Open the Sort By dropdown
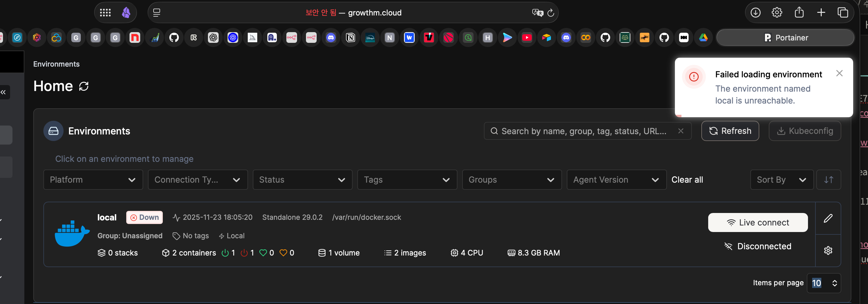This screenshot has height=304, width=868. [x=782, y=179]
